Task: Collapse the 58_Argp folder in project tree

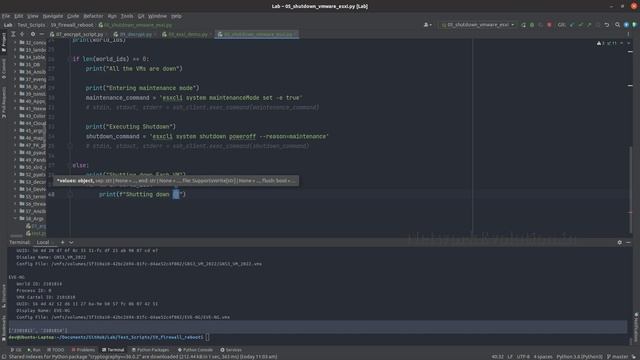Action: 16,218
